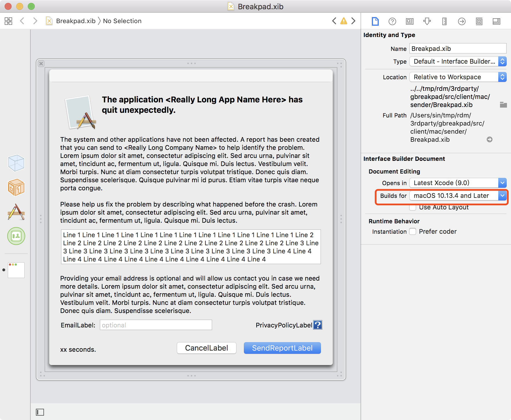Click Interface Builder Document heading
The image size is (511, 420).
click(404, 159)
